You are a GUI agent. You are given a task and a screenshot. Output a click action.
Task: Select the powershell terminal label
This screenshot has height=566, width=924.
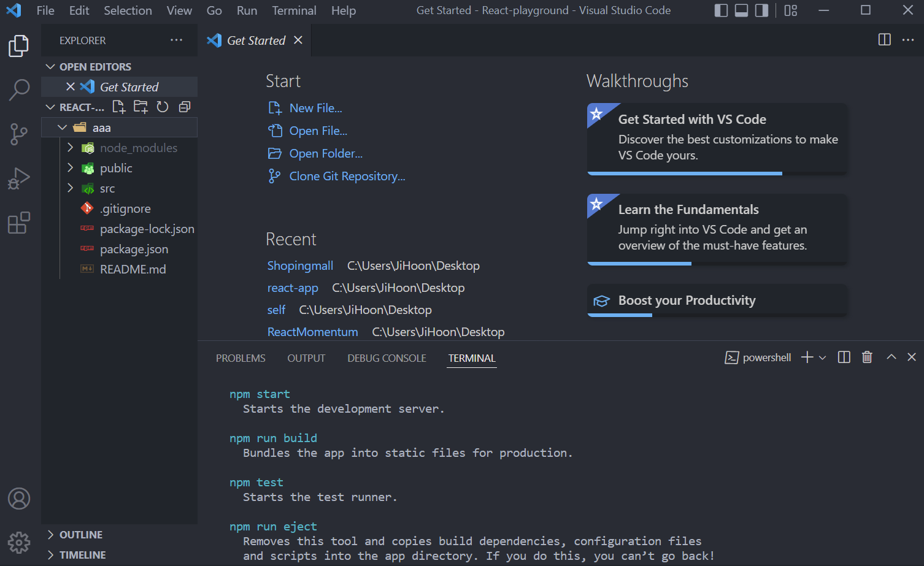coord(758,358)
